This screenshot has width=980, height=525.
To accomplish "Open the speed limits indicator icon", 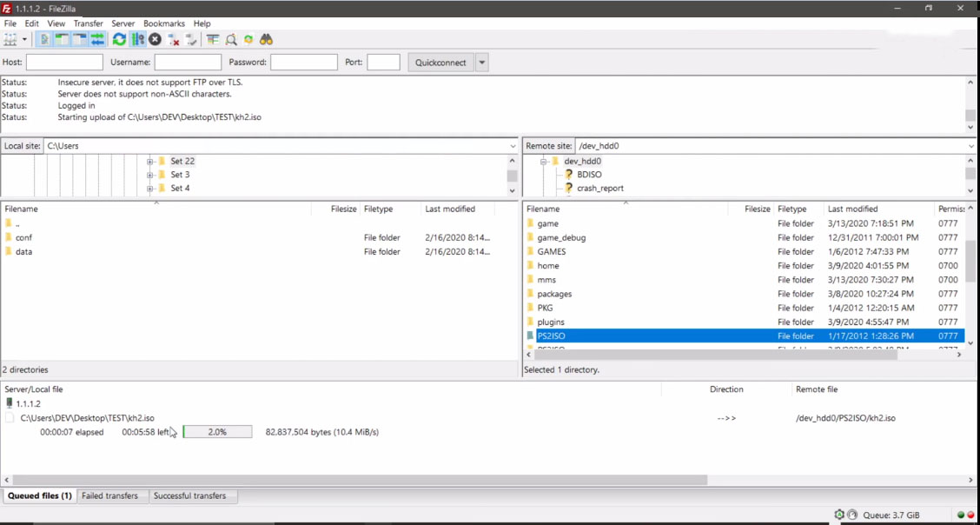I will pyautogui.click(x=852, y=515).
